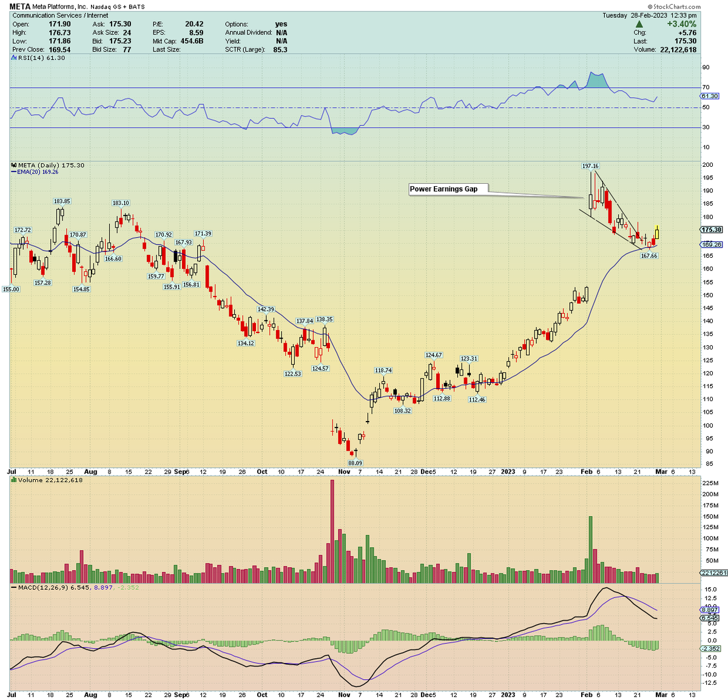Click the Chg value +5.76
This screenshot has width=728, height=700.
coord(687,33)
